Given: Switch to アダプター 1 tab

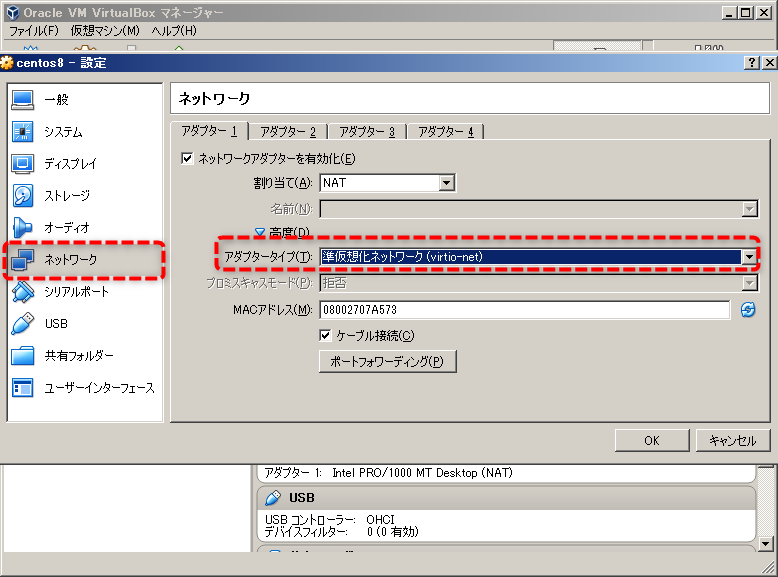Looking at the screenshot, I should (x=209, y=131).
